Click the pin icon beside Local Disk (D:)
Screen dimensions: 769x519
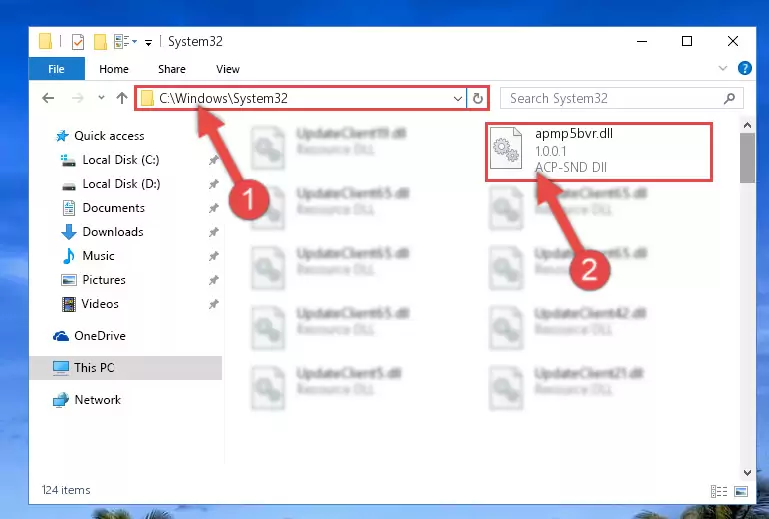coord(213,184)
